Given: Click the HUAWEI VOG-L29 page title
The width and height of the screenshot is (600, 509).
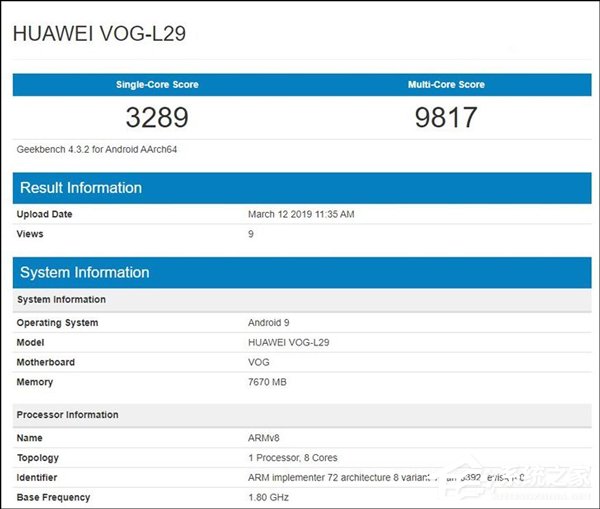Looking at the screenshot, I should [x=99, y=34].
